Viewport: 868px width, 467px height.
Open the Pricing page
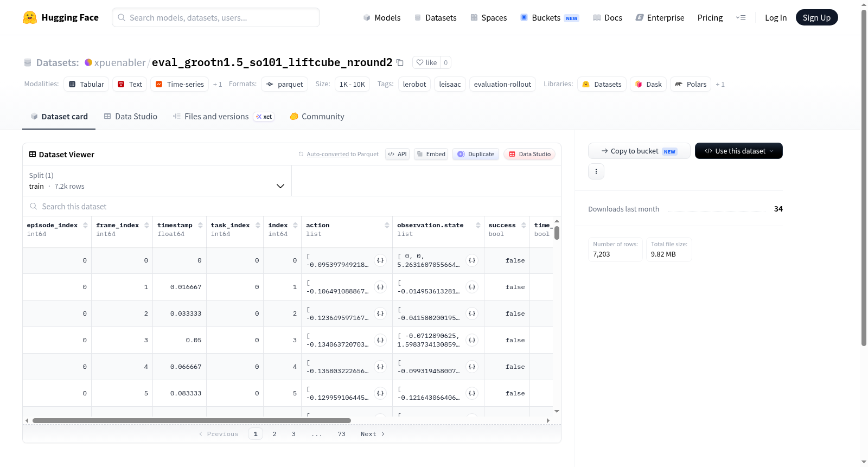[710, 17]
